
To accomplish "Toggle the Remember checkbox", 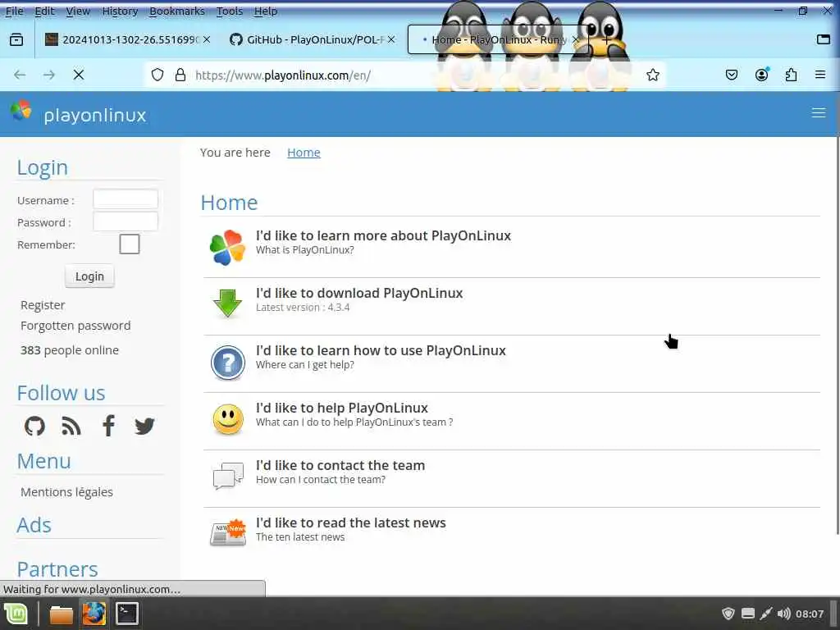I will 130,244.
